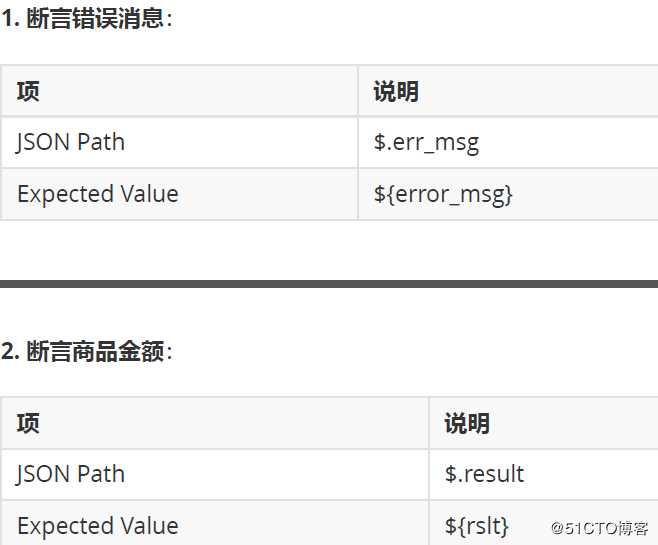Click the heading text 断言错误消息

[95, 18]
